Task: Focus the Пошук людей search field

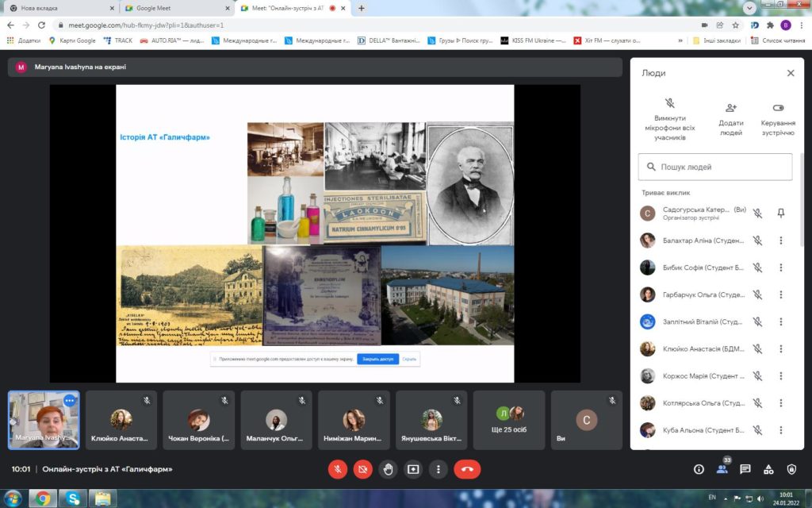Action: [715, 167]
